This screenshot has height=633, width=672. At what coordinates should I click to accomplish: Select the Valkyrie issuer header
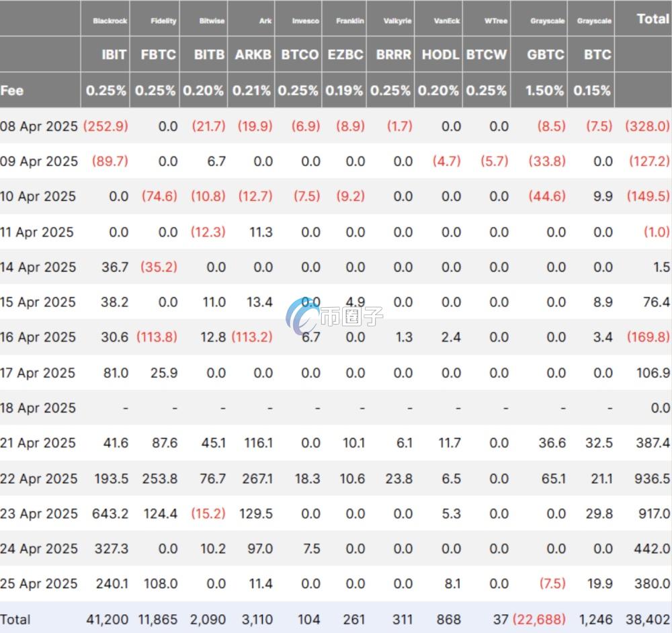[x=397, y=21]
